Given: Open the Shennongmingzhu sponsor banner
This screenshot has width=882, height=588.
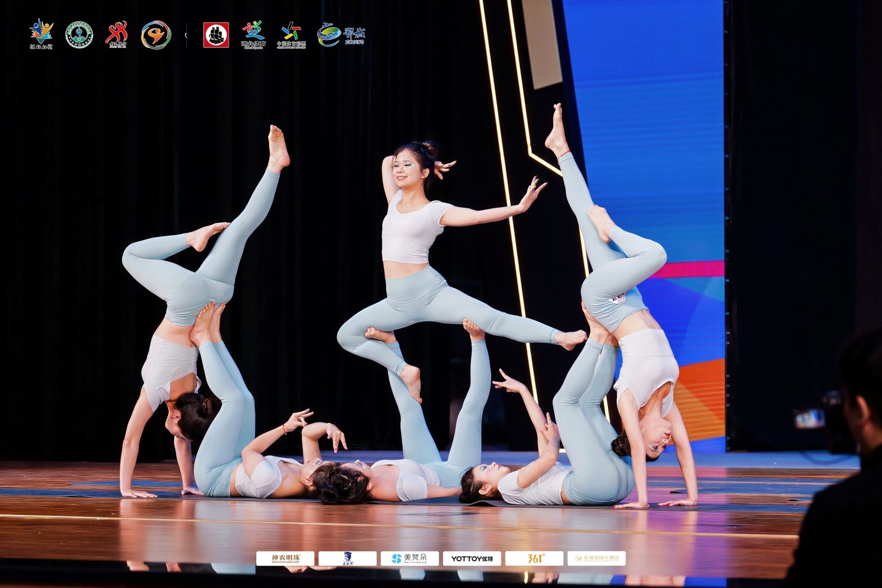Looking at the screenshot, I should [x=285, y=558].
